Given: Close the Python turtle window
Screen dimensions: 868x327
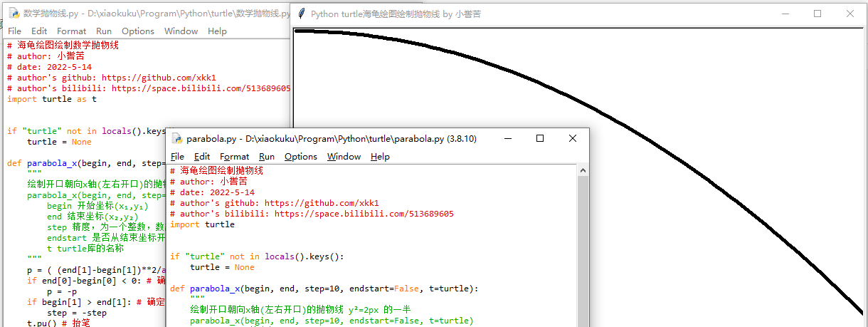Looking at the screenshot, I should pos(850,14).
